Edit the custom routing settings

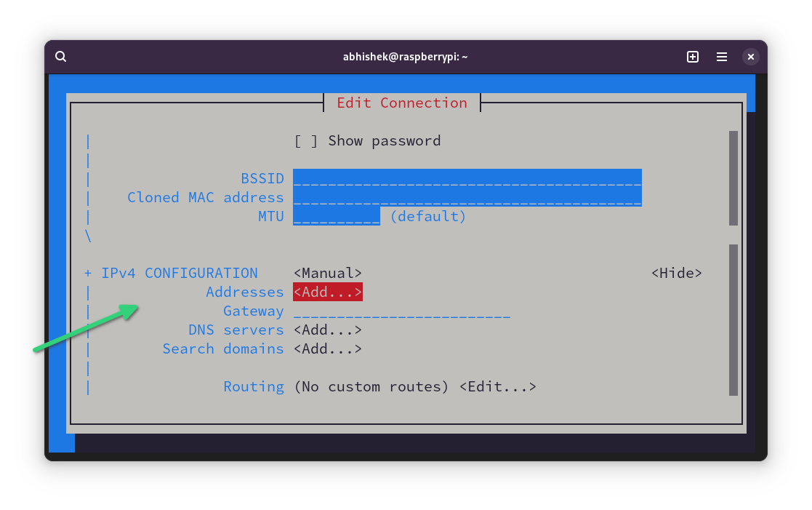497,387
